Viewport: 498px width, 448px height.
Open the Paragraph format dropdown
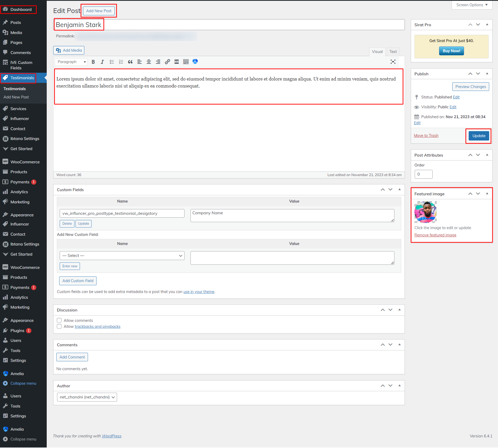(x=71, y=62)
